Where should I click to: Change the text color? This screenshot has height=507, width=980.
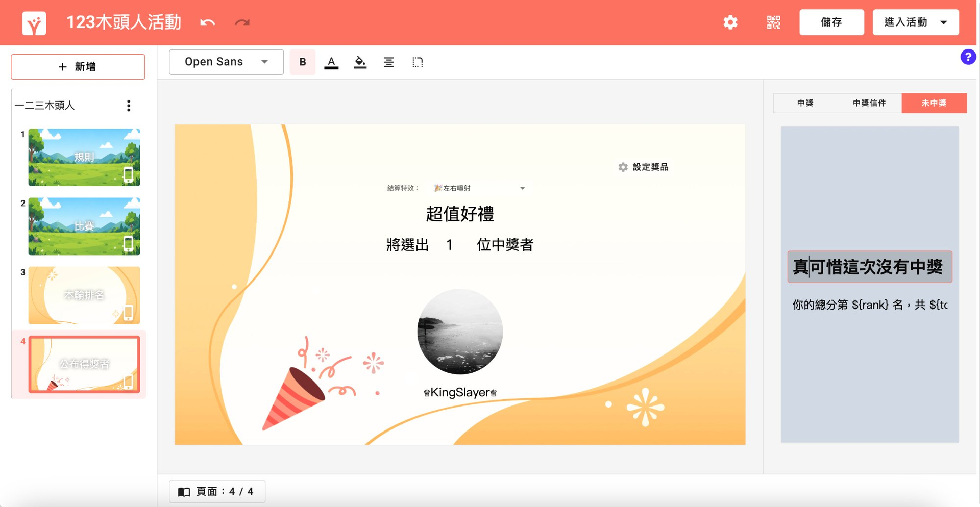point(331,62)
